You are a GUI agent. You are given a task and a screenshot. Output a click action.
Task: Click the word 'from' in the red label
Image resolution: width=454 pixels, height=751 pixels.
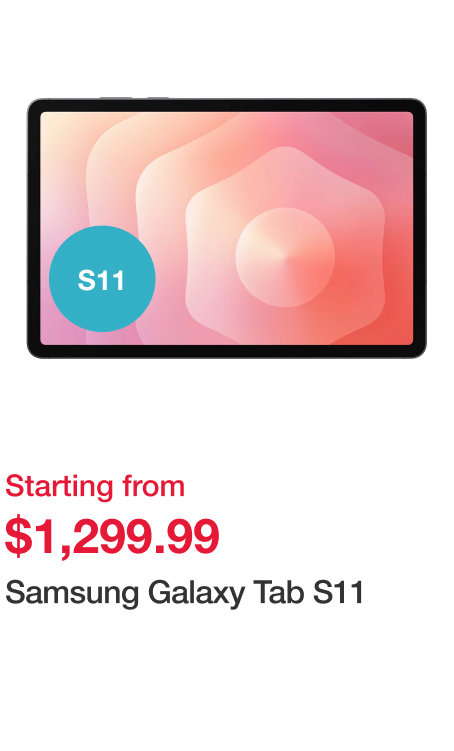(x=153, y=486)
